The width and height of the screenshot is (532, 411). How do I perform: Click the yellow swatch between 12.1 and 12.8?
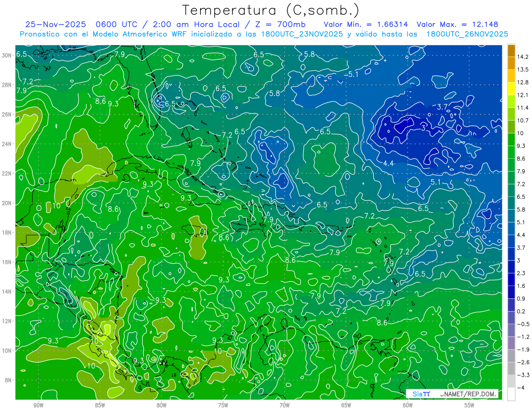511,89
